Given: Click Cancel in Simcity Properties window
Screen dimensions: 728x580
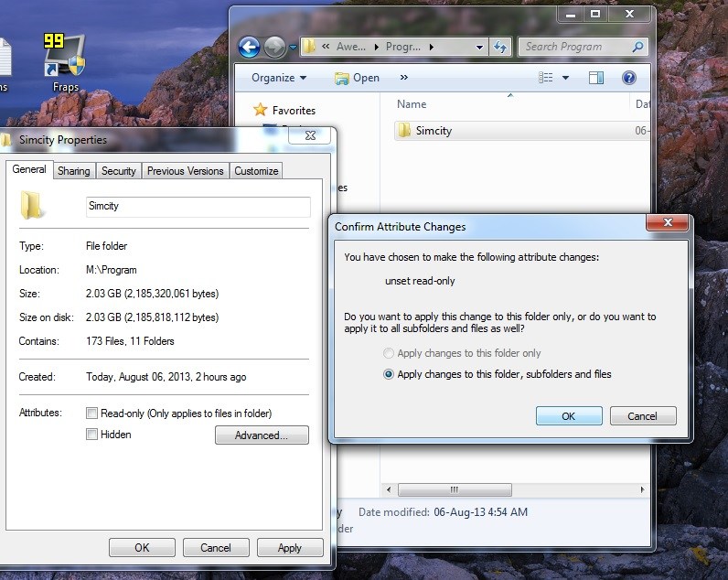Looking at the screenshot, I should tap(216, 547).
